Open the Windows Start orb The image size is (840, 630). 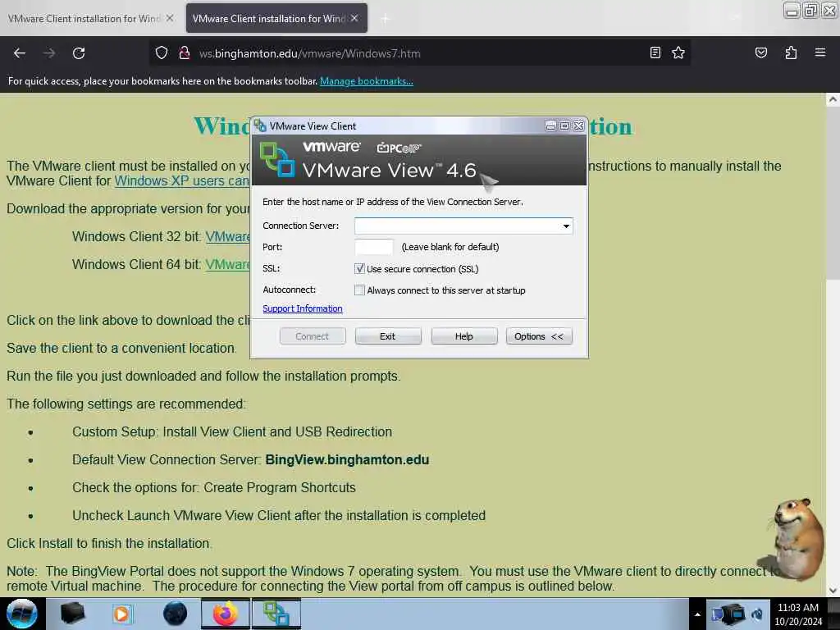[x=22, y=614]
